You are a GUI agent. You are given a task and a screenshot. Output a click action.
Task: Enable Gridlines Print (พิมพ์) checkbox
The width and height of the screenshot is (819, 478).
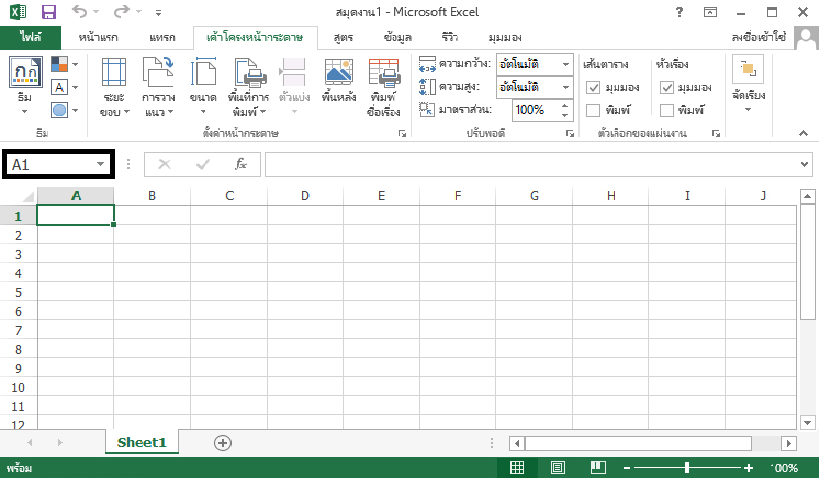click(x=593, y=110)
